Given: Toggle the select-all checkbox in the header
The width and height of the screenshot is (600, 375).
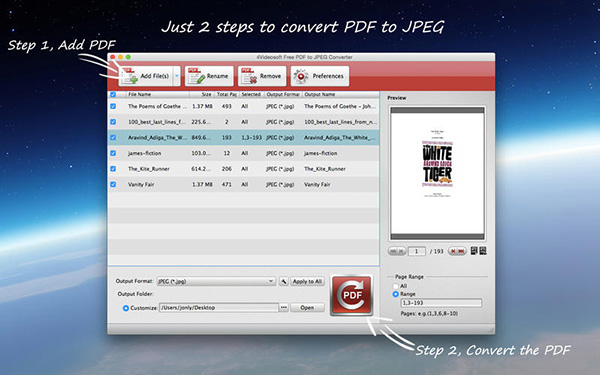Looking at the screenshot, I should tap(113, 94).
